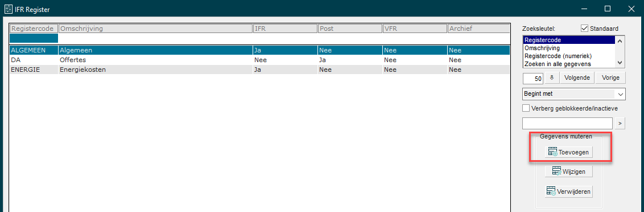Enable Verberg geblokkeerde/inactieve checkbox
The height and width of the screenshot is (212, 644).
click(526, 108)
